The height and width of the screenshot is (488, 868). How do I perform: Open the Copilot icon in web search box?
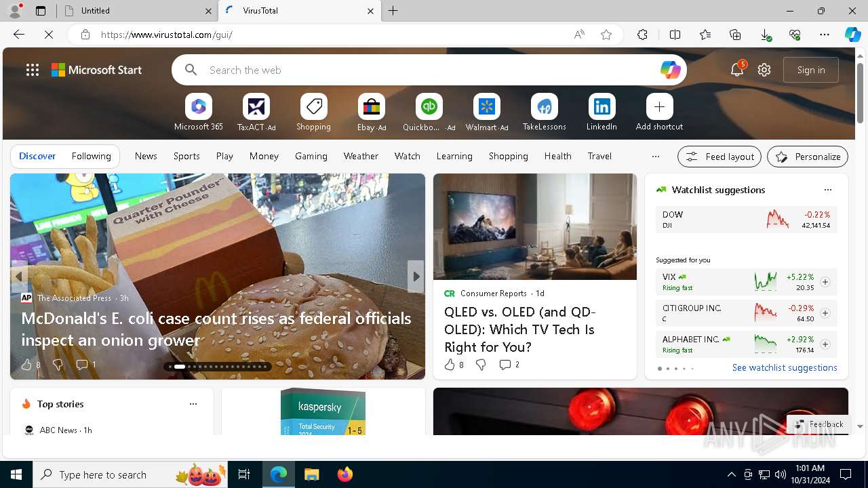tap(670, 70)
